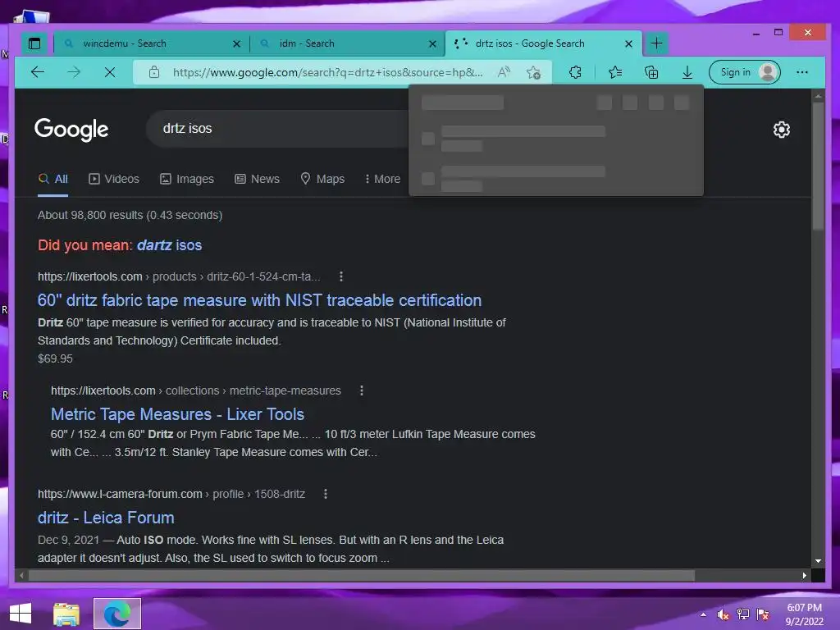This screenshot has height=630, width=840.
Task: Open the Extensions menu
Action: [x=575, y=72]
